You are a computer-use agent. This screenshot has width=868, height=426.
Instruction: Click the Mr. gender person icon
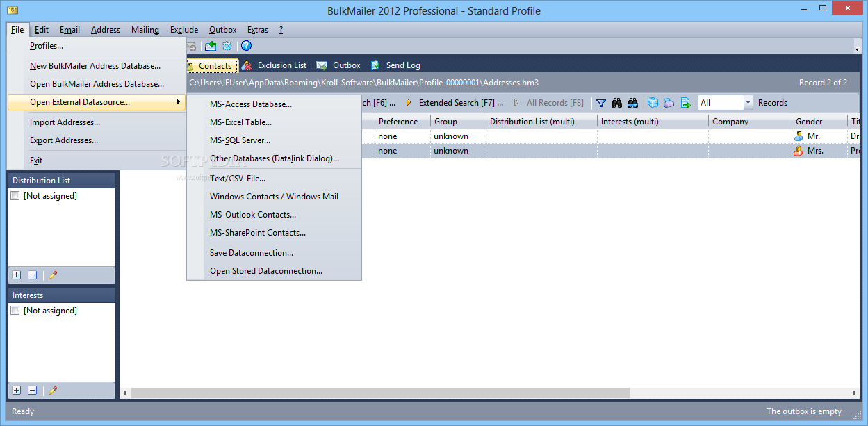(x=799, y=136)
